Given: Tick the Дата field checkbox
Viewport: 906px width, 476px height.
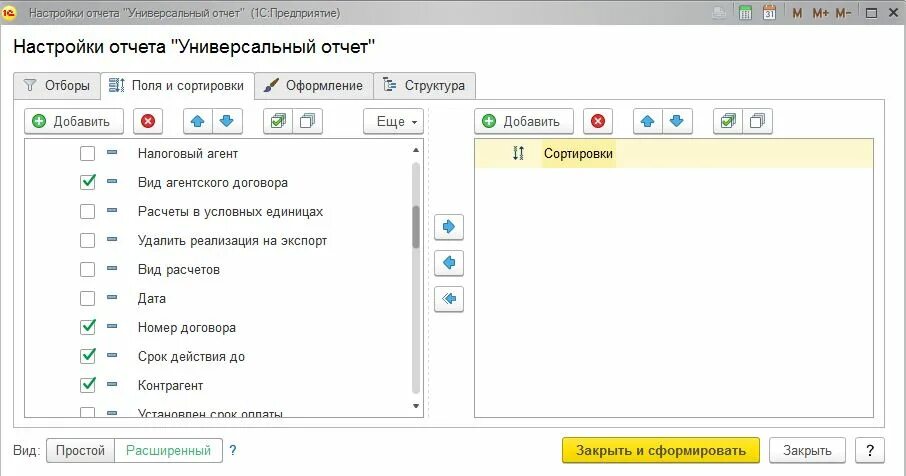Looking at the screenshot, I should 87,298.
